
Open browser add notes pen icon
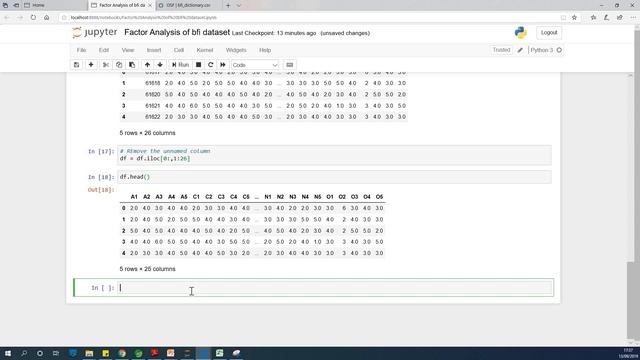click(607, 18)
